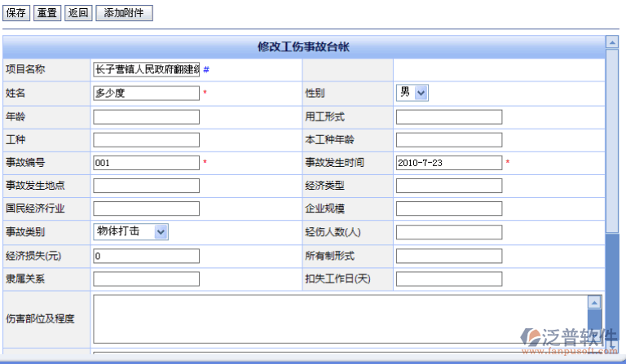Click textarea scrollbar down arrow in 伤害部位及程度
Viewport: 626px width, 364px height.
click(x=594, y=336)
